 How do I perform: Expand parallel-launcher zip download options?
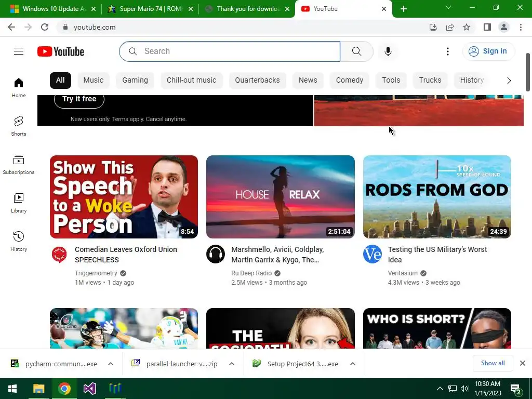[232, 364]
